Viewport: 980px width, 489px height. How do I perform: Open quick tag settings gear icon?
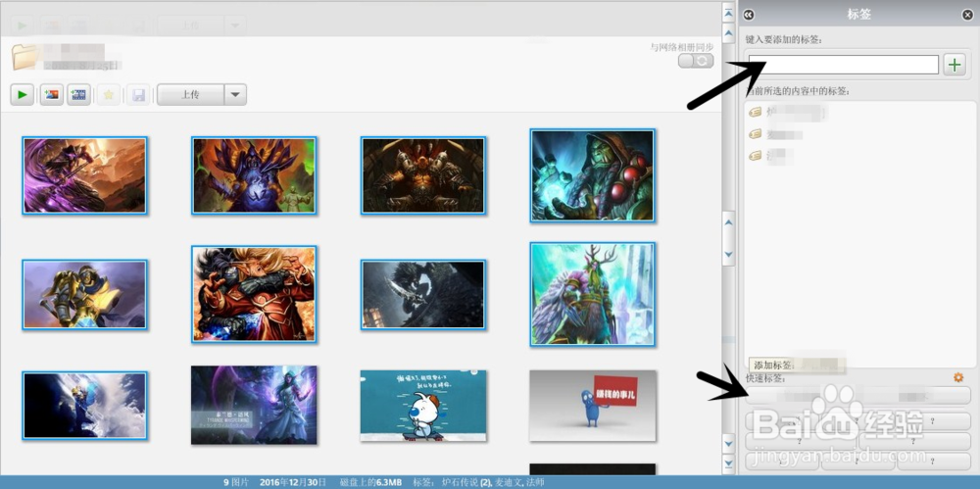coord(958,377)
